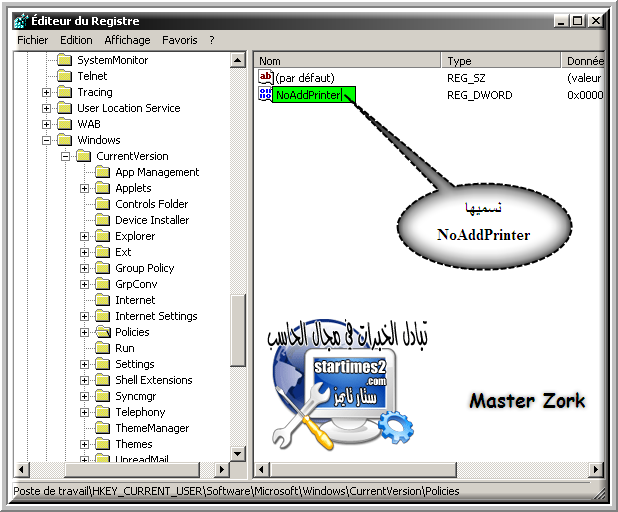Image resolution: width=618 pixels, height=512 pixels.
Task: Click the Shell Extensions folder icon
Action: click(x=102, y=380)
